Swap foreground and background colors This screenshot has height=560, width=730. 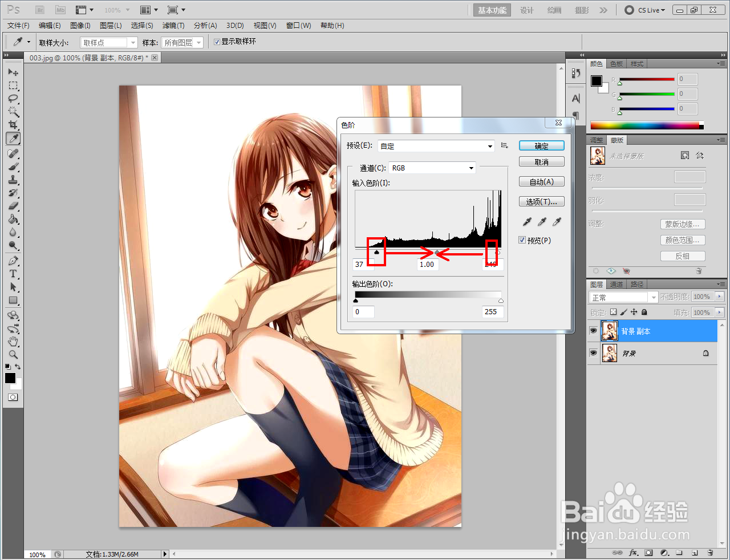click(x=18, y=367)
